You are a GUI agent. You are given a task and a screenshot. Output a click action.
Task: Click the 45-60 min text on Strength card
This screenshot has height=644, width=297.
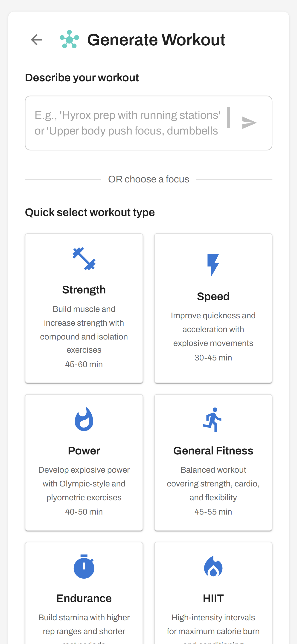click(84, 365)
